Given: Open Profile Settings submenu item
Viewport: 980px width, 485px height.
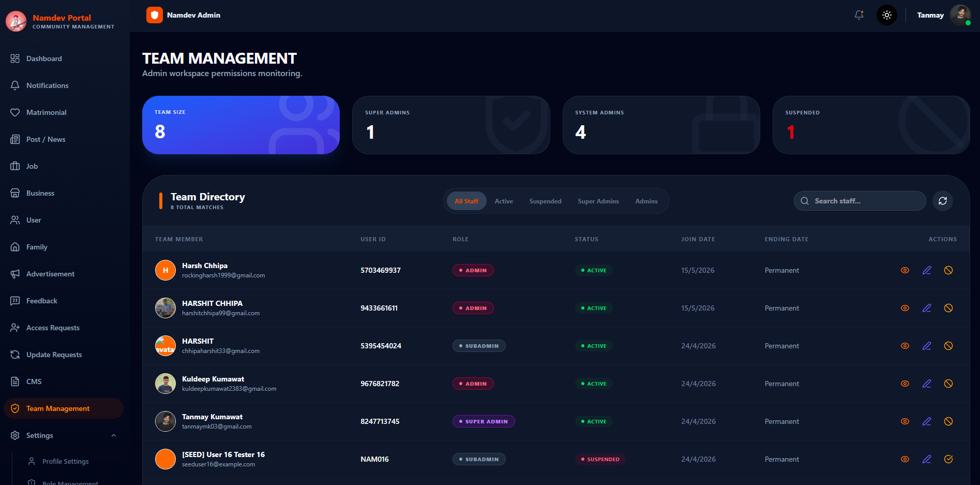Looking at the screenshot, I should pyautogui.click(x=65, y=461).
